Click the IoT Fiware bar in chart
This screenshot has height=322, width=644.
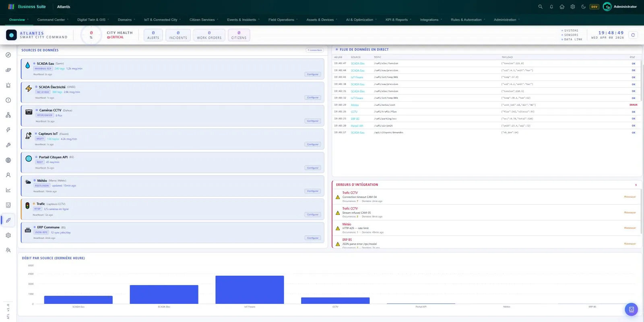[250, 289]
